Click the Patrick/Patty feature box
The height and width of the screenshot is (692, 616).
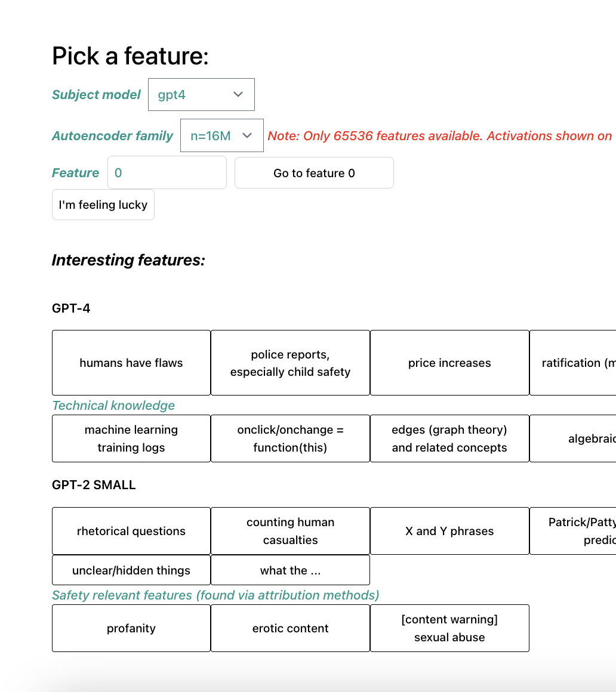pos(573,531)
